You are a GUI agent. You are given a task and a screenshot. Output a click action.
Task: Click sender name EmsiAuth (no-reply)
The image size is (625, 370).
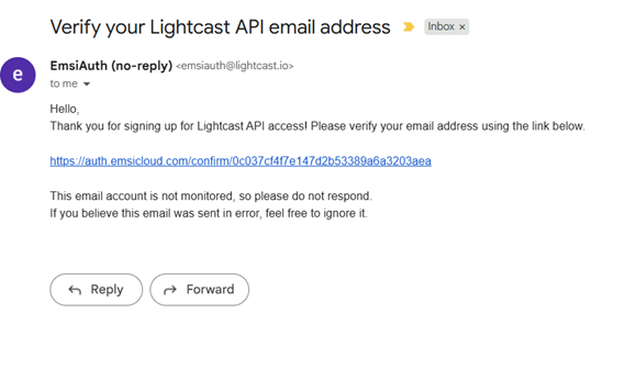tap(111, 65)
